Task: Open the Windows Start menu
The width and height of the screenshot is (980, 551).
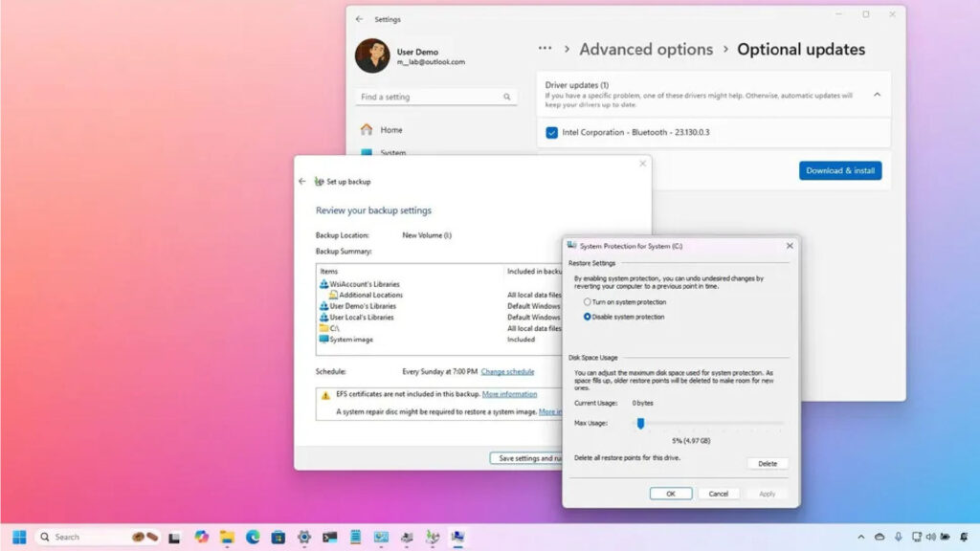Action: [19, 537]
